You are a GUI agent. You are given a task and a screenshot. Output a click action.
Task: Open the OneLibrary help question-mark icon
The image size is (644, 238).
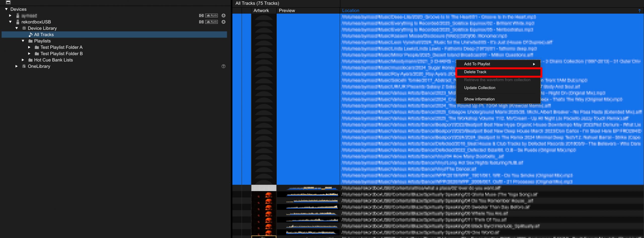click(x=223, y=66)
